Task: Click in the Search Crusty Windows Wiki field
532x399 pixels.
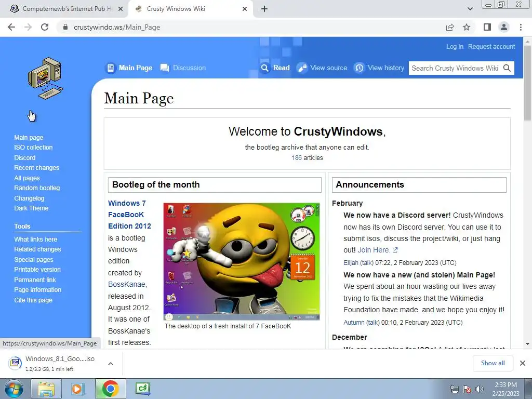Action: click(455, 68)
